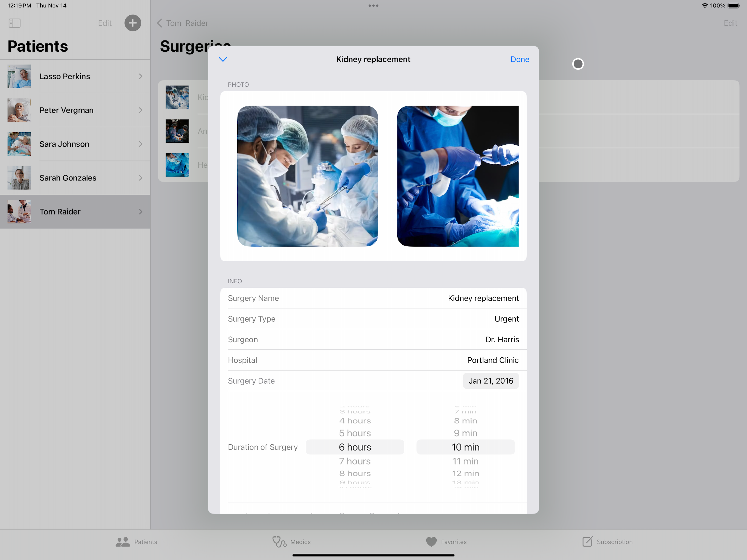The image size is (747, 560).
Task: Open third surgery thumbnail in Surgeries list
Action: click(x=177, y=165)
